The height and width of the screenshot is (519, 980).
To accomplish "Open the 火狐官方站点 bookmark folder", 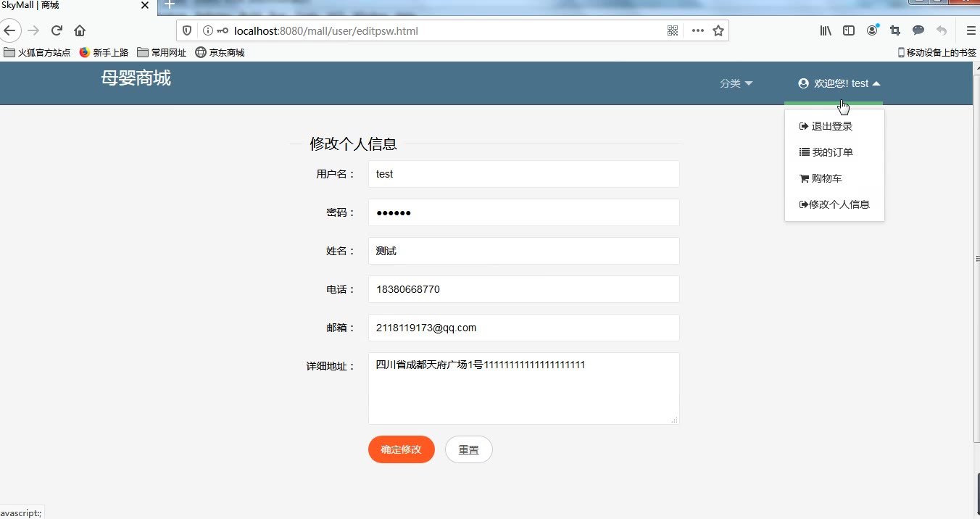I will [x=38, y=52].
